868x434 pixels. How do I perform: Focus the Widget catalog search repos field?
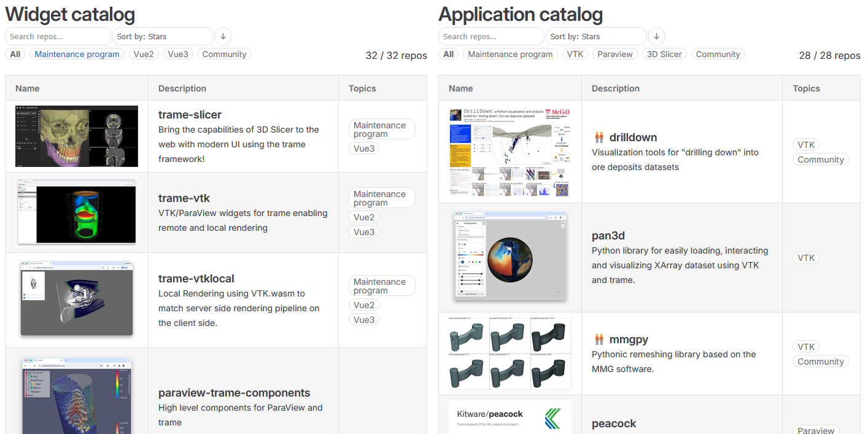click(58, 36)
